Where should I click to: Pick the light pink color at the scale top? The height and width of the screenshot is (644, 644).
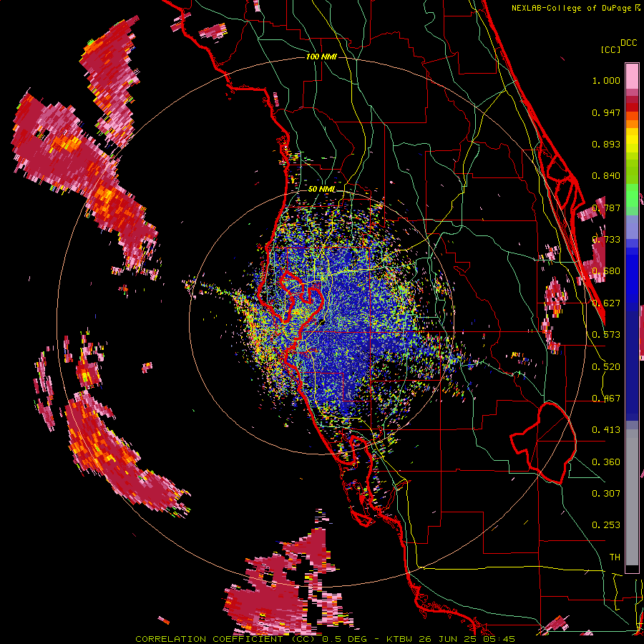point(632,76)
